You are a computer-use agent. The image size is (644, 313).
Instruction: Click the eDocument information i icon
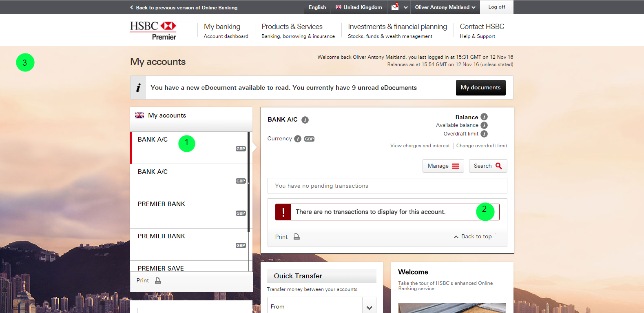138,88
